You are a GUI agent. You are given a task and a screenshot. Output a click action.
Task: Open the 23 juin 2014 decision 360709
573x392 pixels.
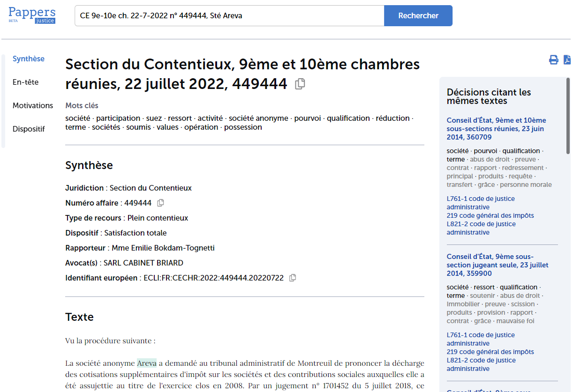coord(496,129)
